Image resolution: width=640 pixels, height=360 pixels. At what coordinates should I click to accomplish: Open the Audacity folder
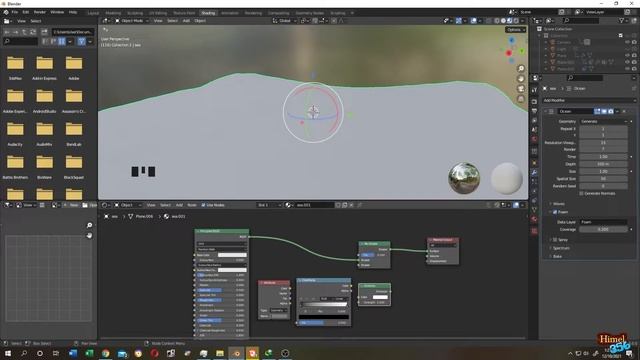[x=15, y=134]
